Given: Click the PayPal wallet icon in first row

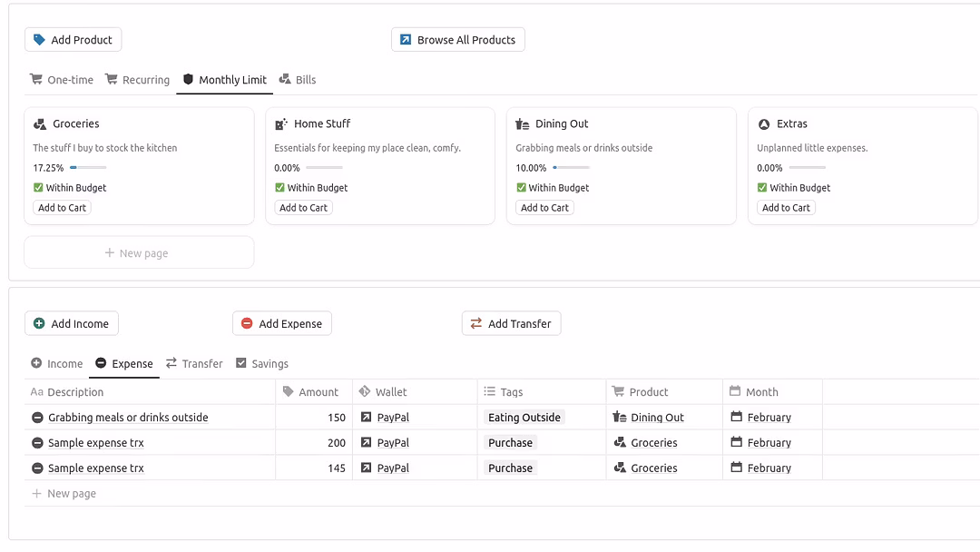Looking at the screenshot, I should [366, 418].
